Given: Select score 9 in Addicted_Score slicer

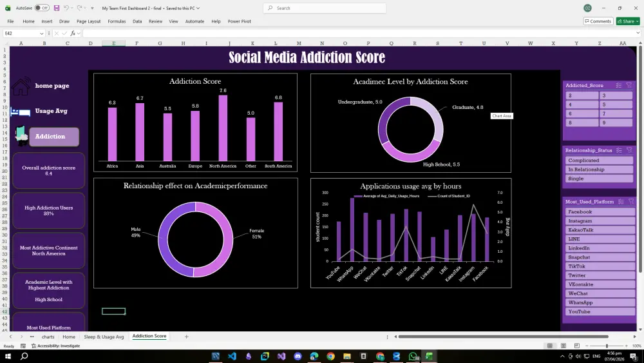Looking at the screenshot, I should click(x=616, y=123).
